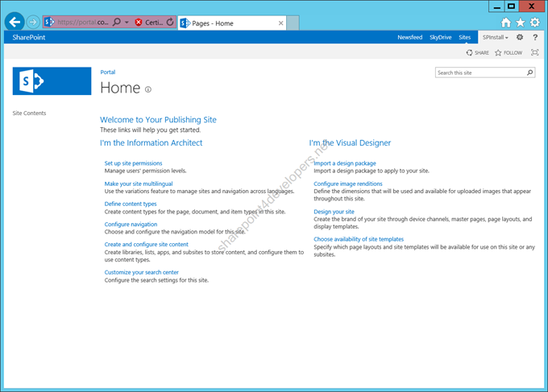This screenshot has height=392, width=548.
Task: Open Site Contents in left navigation
Action: (x=29, y=113)
